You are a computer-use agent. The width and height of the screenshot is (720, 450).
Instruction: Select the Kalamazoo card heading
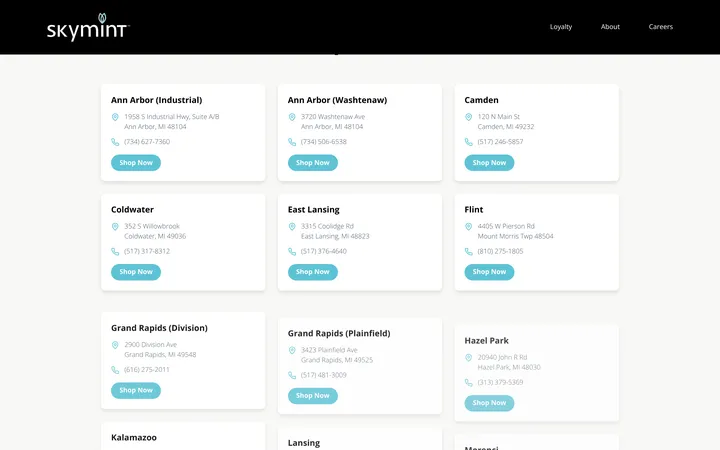point(134,438)
